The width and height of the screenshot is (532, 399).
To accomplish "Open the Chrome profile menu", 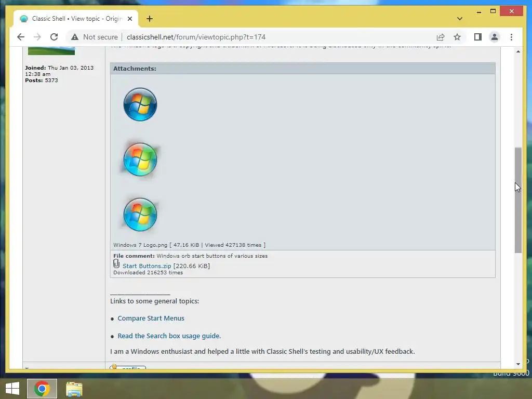I will tap(495, 37).
